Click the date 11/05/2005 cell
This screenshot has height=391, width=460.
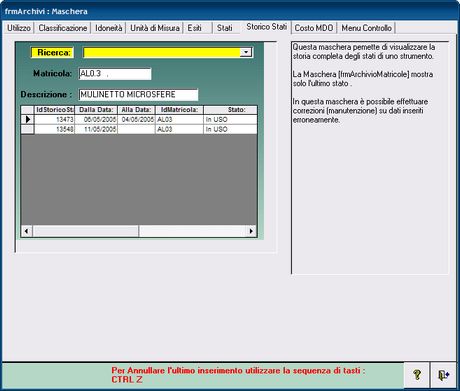click(96, 129)
